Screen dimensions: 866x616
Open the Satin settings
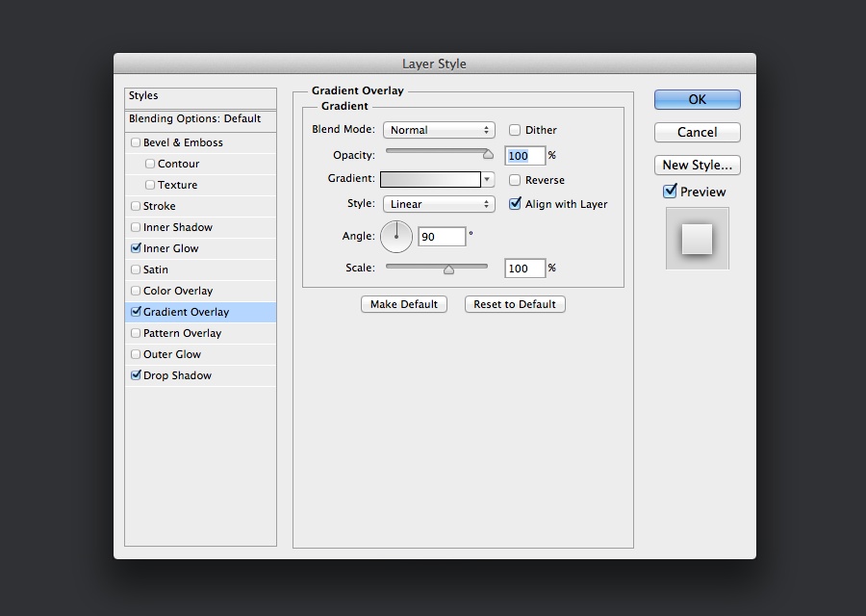156,269
